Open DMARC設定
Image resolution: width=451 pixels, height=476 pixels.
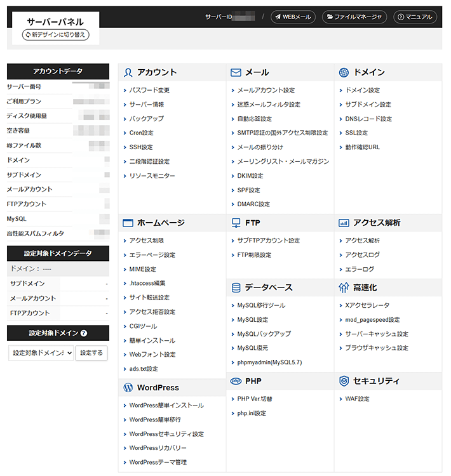tap(253, 204)
